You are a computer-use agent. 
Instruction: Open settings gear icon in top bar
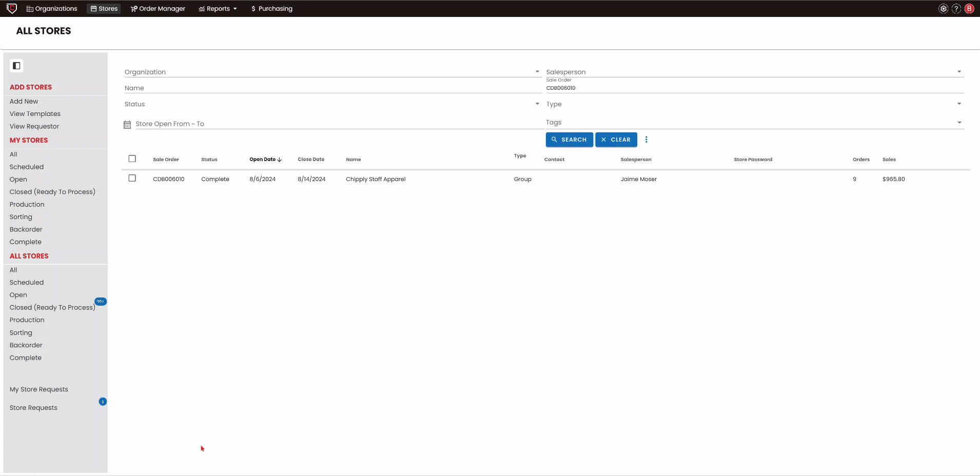943,9
